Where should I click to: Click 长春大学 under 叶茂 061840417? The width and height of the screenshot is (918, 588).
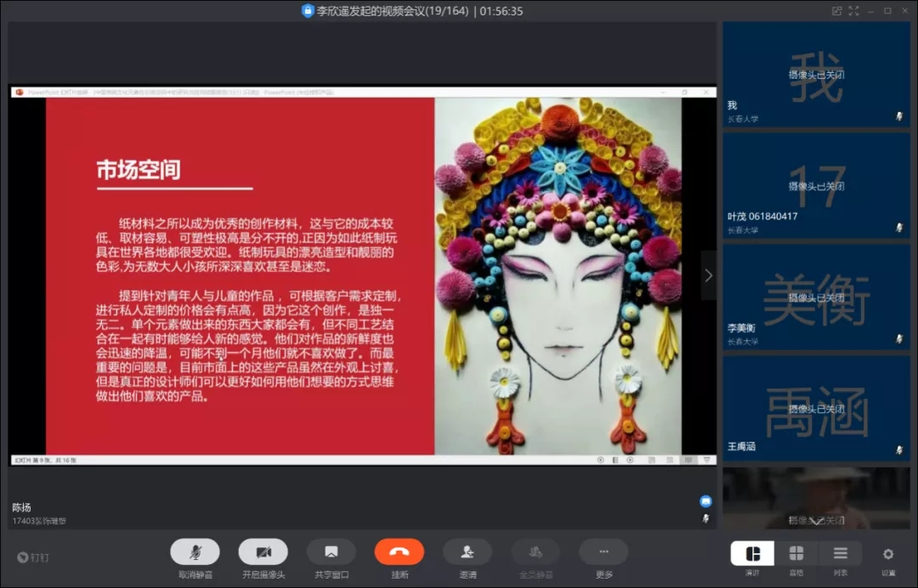tap(743, 230)
